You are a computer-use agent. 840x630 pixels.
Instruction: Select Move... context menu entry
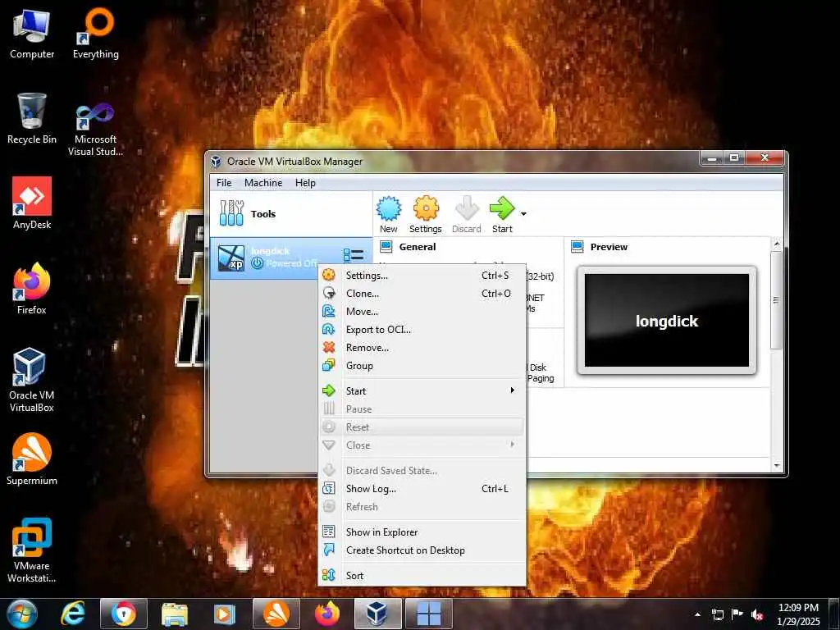(x=422, y=311)
